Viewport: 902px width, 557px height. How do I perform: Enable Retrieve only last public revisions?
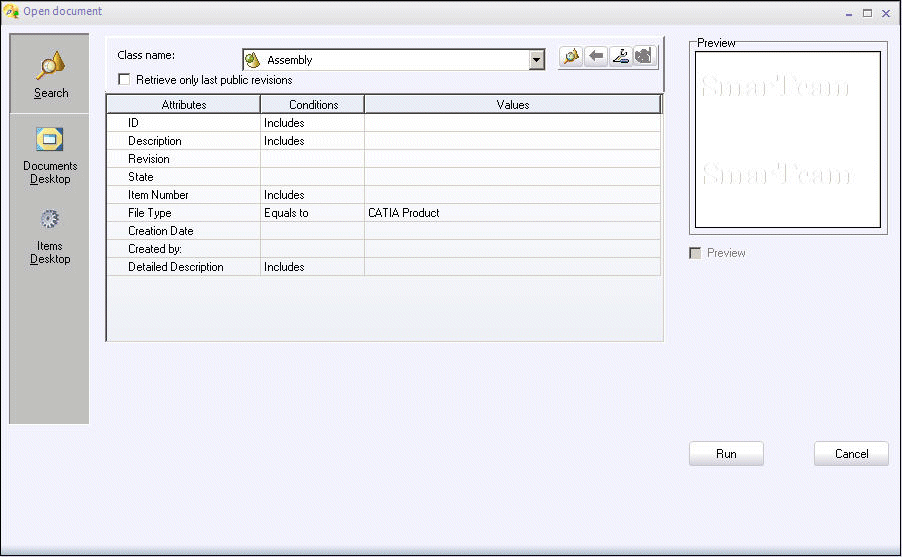(124, 80)
